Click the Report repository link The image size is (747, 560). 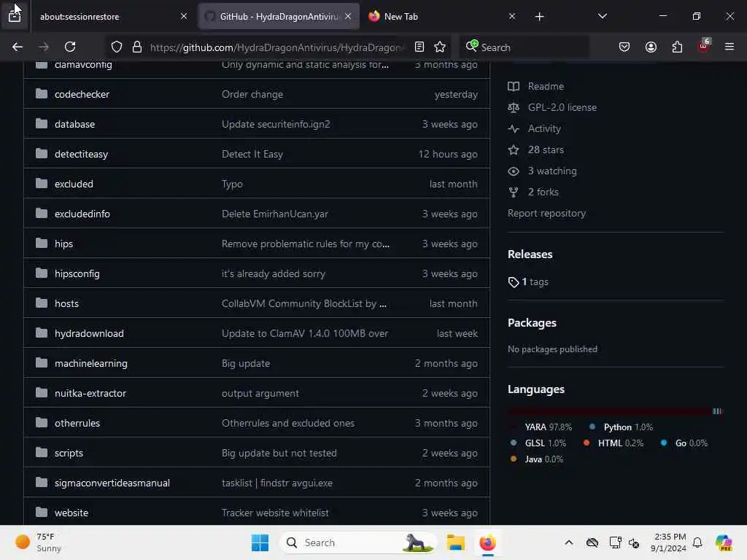(x=546, y=214)
